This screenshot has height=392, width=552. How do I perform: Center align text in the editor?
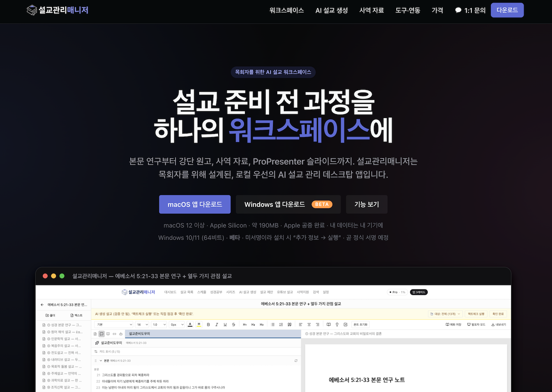(309, 324)
